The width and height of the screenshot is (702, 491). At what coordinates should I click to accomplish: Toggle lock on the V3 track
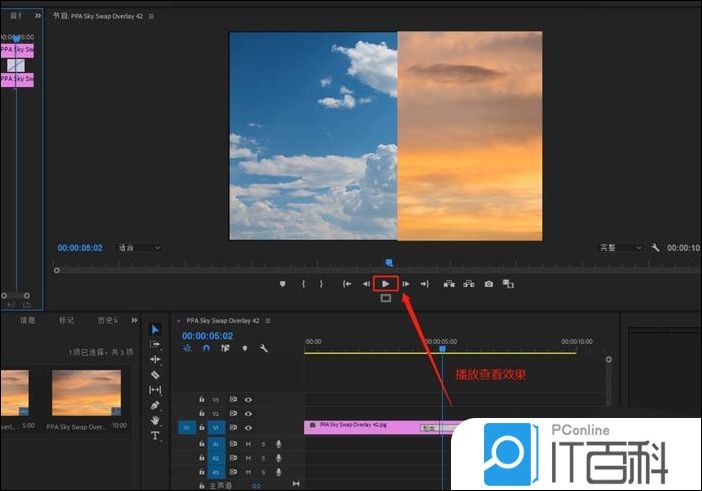202,399
